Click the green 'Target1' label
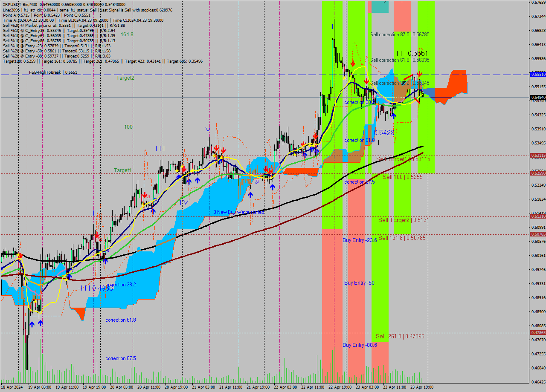 tap(123, 170)
